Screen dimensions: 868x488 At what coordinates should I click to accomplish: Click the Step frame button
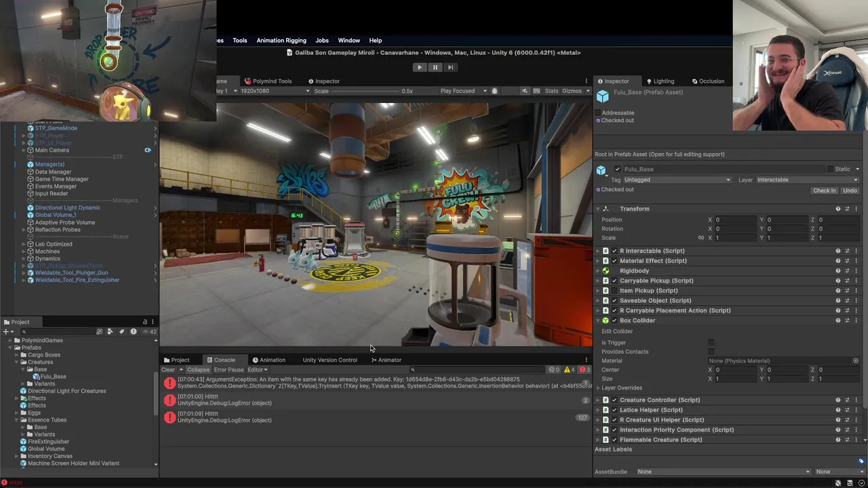pos(450,67)
